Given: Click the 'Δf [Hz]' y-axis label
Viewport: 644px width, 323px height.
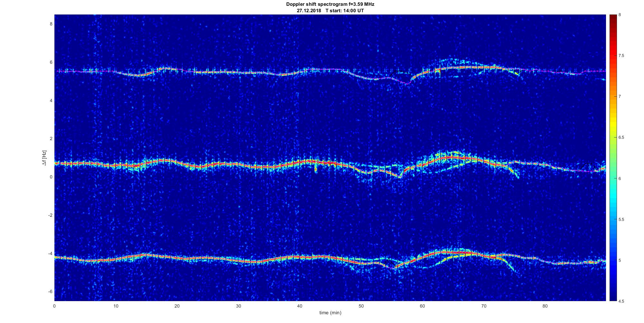Looking at the screenshot, I should click(x=44, y=158).
